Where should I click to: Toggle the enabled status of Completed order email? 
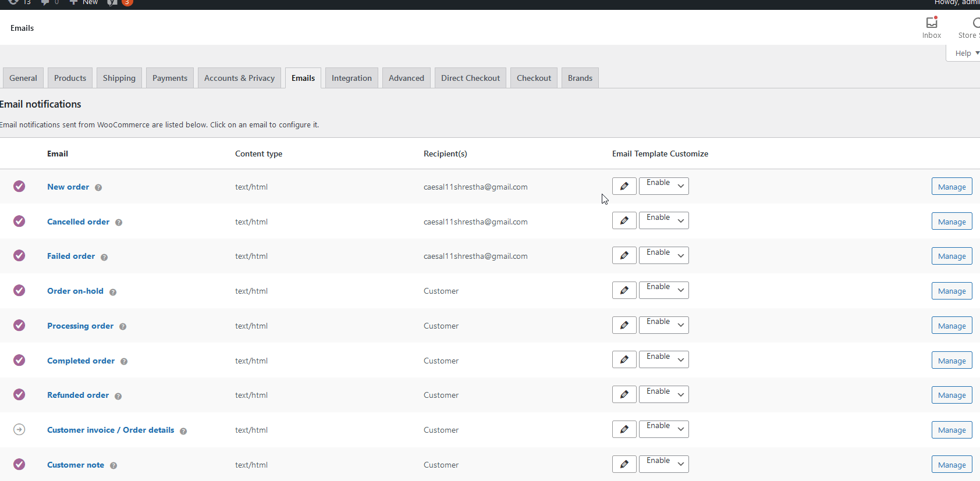19,360
